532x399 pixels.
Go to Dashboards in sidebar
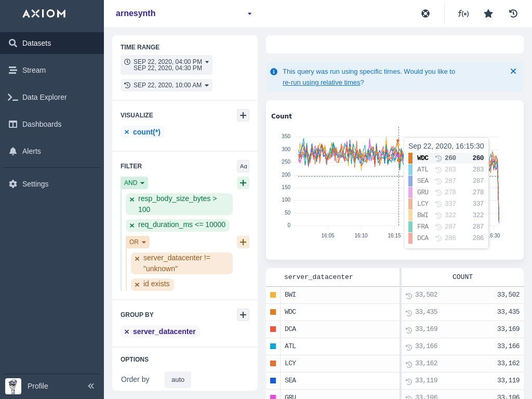coord(42,124)
